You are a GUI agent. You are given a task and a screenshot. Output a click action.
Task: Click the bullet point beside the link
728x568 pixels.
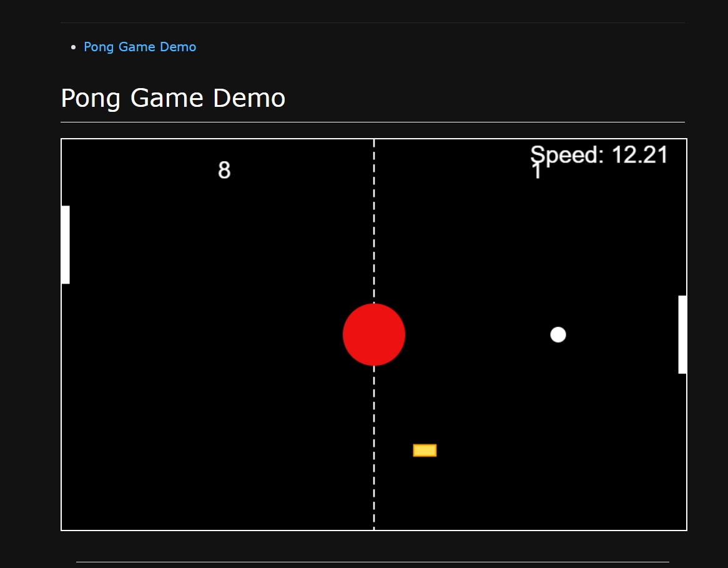[x=73, y=47]
